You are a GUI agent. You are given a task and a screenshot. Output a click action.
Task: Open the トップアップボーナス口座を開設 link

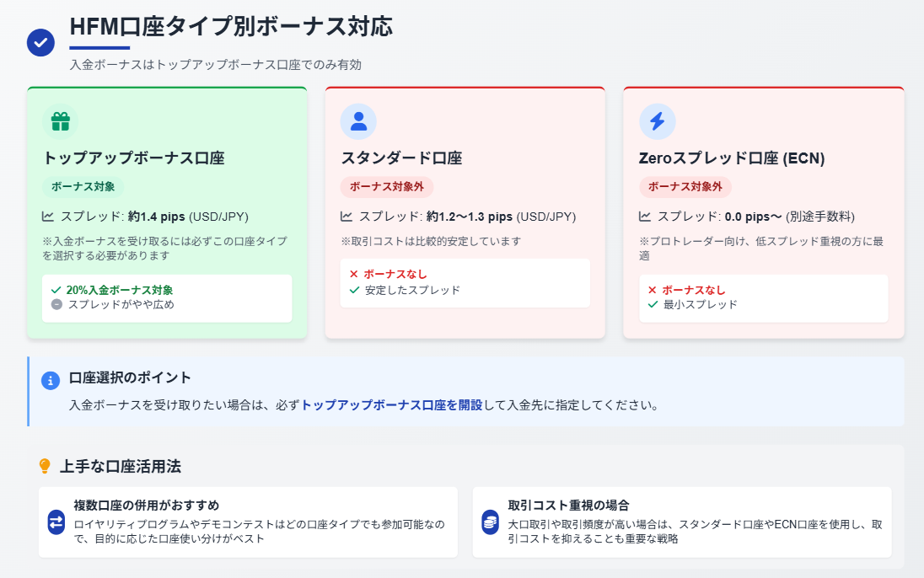(391, 405)
